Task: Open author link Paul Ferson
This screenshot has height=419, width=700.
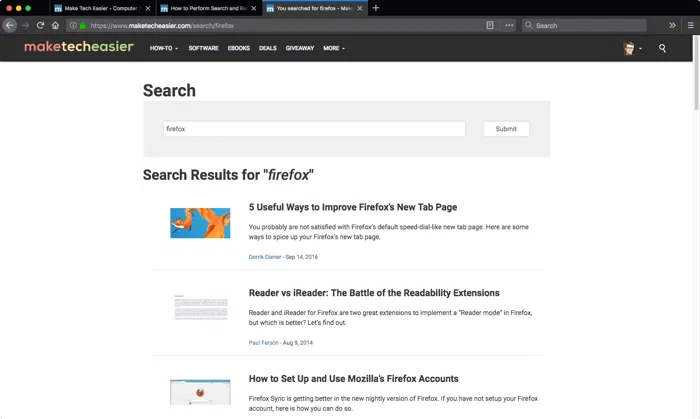Action: point(263,343)
